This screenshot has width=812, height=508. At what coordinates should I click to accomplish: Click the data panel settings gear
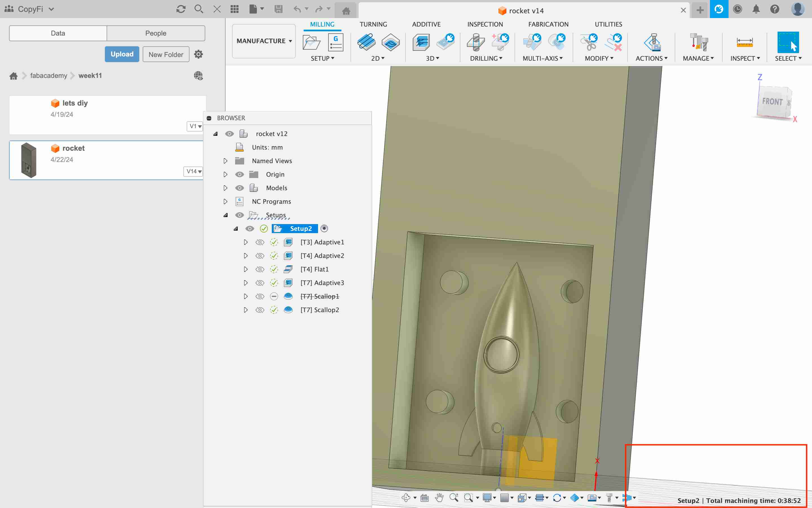point(199,54)
